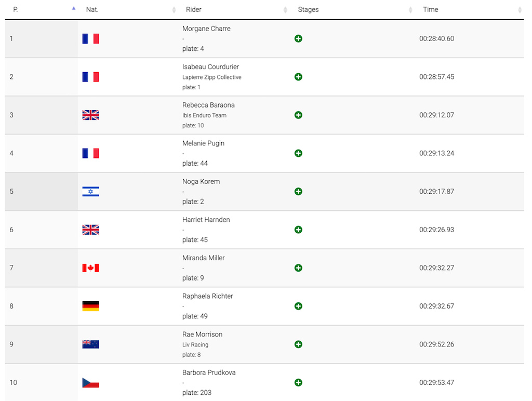Viewport: 532px width, 401px height.
Task: Click green plus beside Miranda Miller
Action: coord(298,268)
